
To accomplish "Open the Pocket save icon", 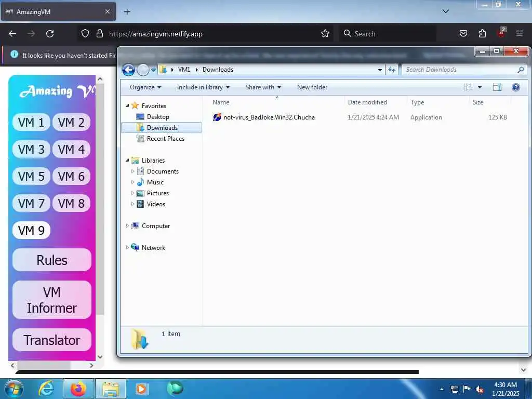I will (463, 34).
